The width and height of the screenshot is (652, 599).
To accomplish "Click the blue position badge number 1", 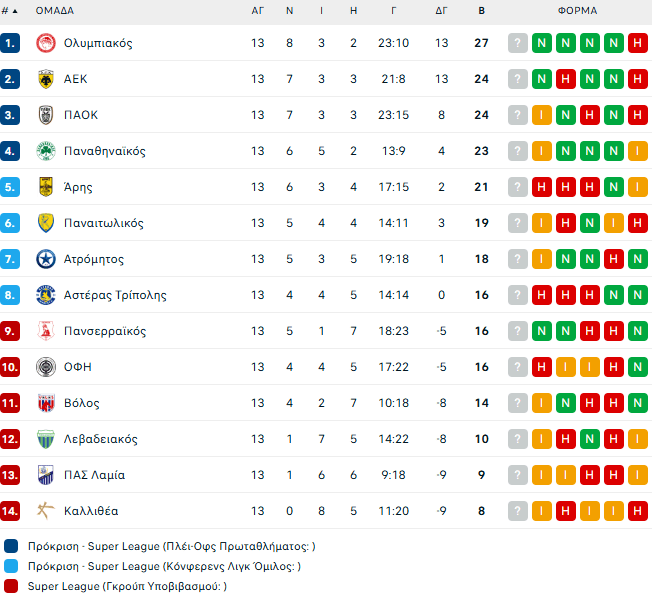I will pyautogui.click(x=10, y=43).
